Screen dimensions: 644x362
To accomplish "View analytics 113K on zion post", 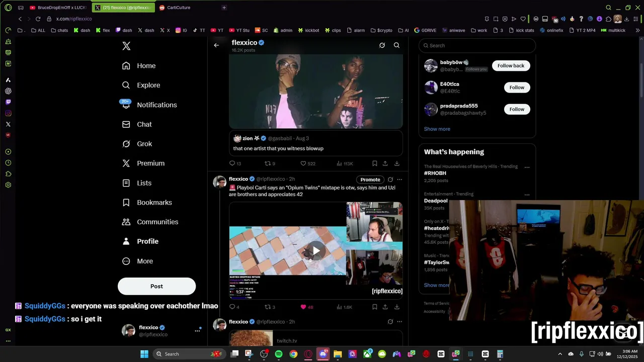I will tap(345, 163).
